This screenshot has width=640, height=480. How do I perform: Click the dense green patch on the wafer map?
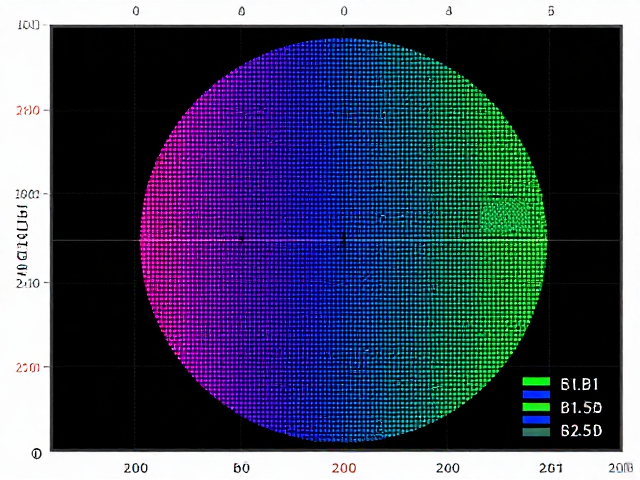pos(504,215)
